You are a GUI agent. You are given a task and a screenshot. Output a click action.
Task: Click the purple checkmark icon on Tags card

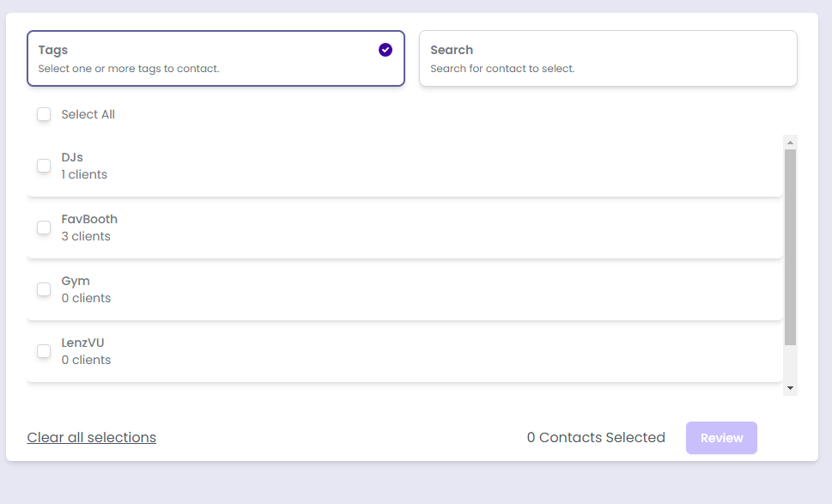[386, 50]
